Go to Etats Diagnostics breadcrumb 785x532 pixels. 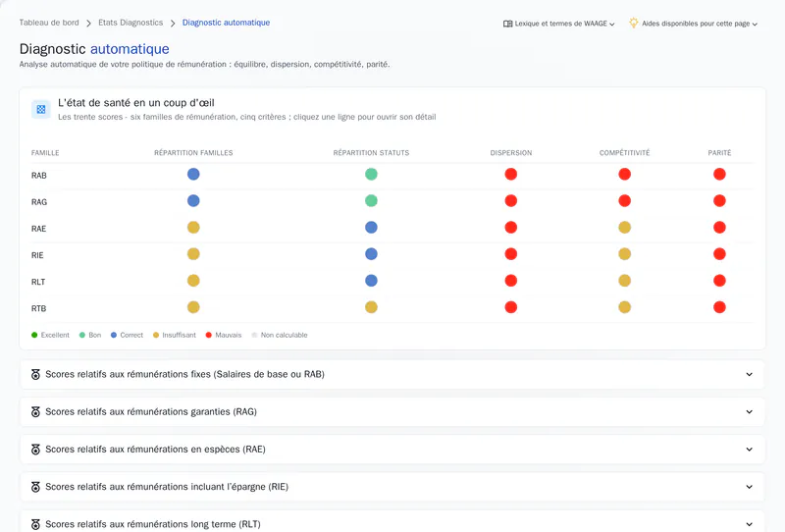point(131,23)
